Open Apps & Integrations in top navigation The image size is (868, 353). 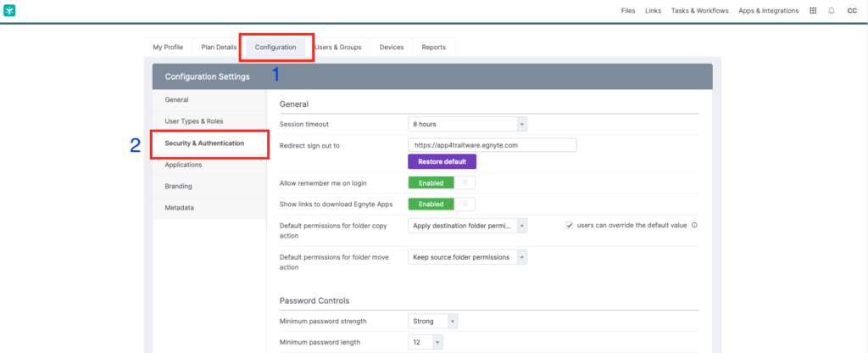768,10
